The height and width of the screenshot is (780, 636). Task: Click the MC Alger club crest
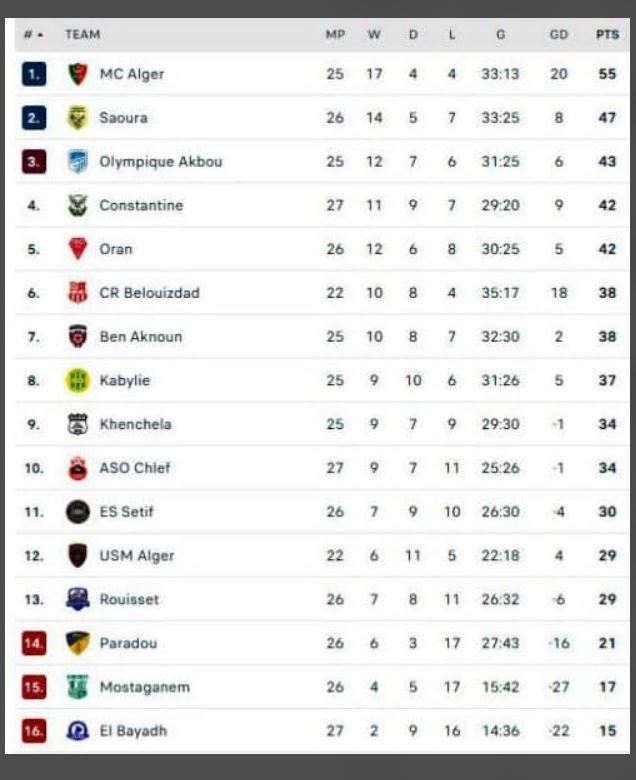coord(77,74)
